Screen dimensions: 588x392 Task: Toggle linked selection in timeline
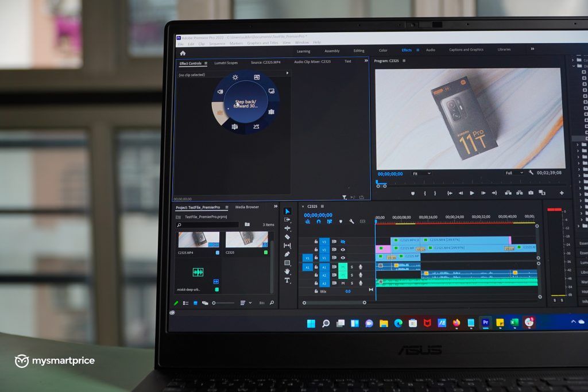coord(329,222)
